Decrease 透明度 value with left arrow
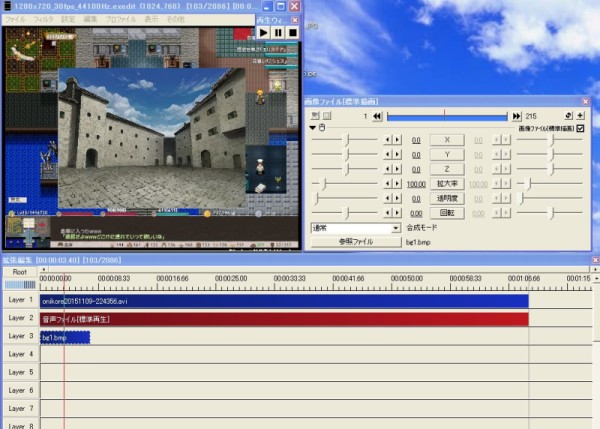Viewport: 600px width, 429px height. pos(387,199)
